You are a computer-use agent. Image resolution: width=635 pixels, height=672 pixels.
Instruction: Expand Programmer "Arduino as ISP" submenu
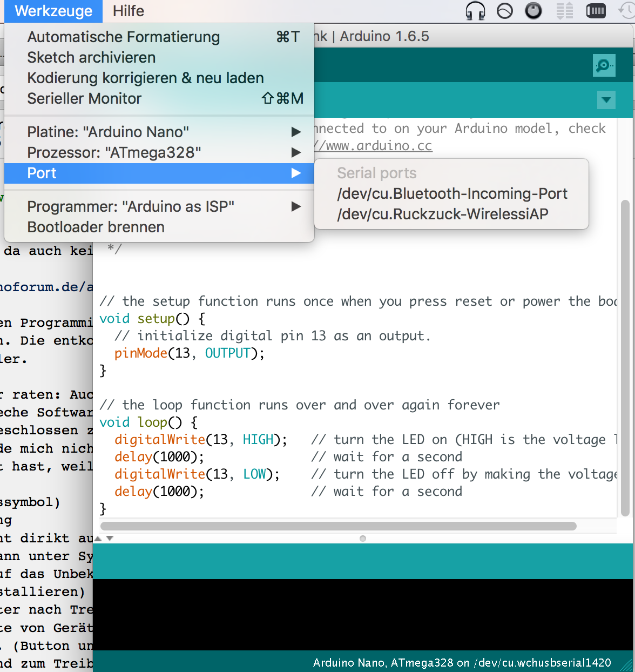point(159,206)
